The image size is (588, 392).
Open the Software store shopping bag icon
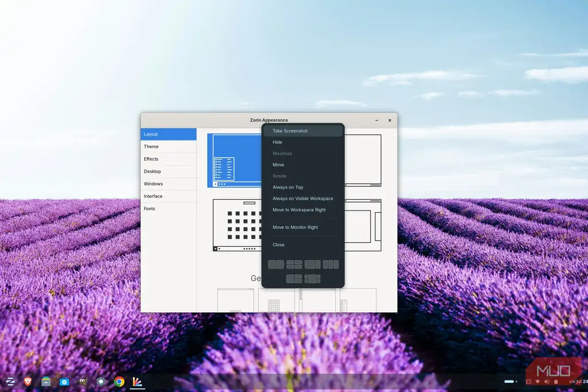point(64,382)
